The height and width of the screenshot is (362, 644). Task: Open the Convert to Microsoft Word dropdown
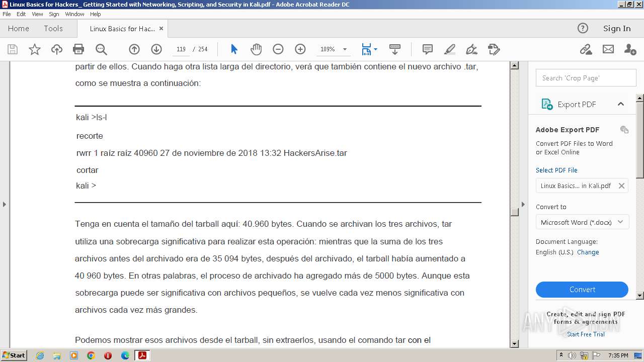[x=583, y=222]
